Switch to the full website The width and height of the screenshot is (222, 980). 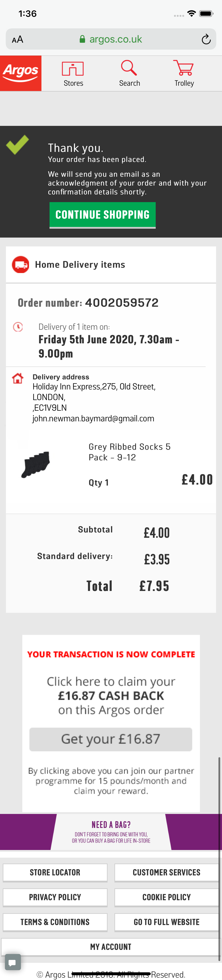(166, 922)
